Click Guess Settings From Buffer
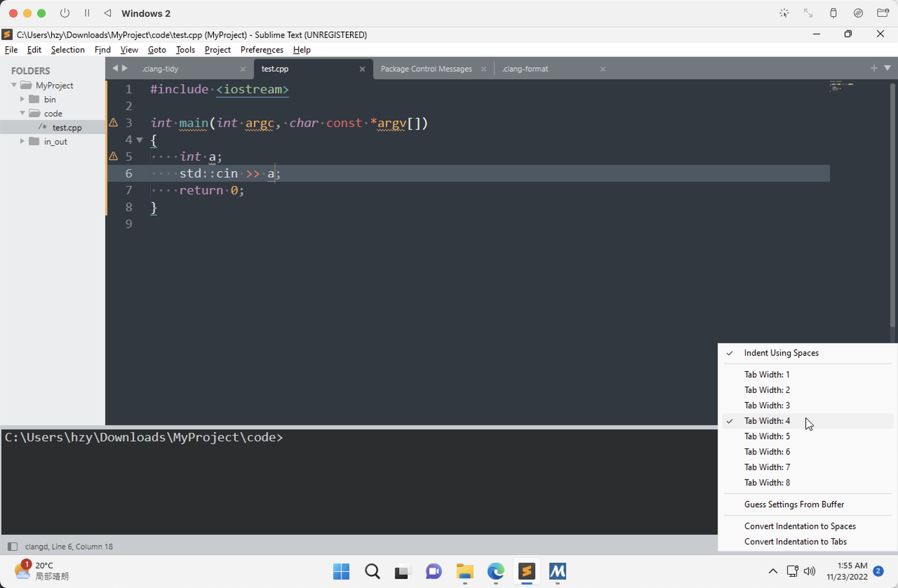 pyautogui.click(x=794, y=504)
